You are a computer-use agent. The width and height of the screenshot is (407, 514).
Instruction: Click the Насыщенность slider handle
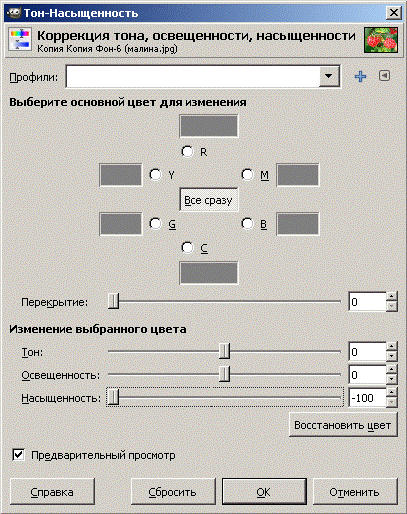click(113, 397)
